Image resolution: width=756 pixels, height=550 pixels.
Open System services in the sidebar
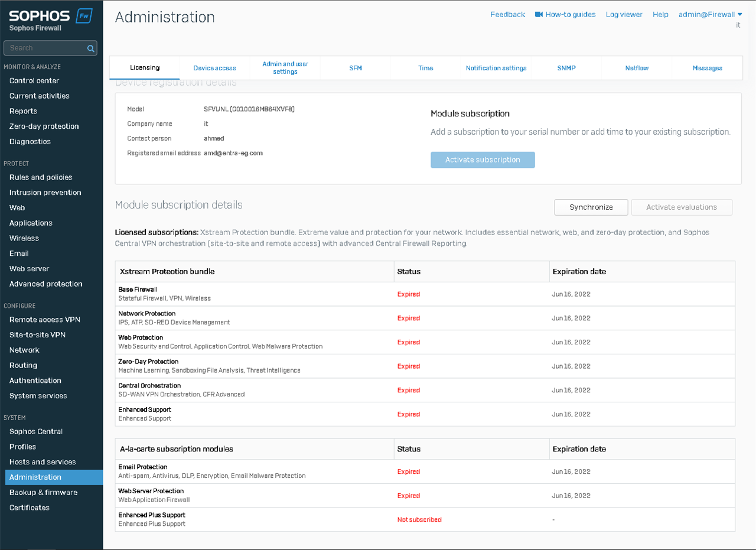pyautogui.click(x=38, y=396)
